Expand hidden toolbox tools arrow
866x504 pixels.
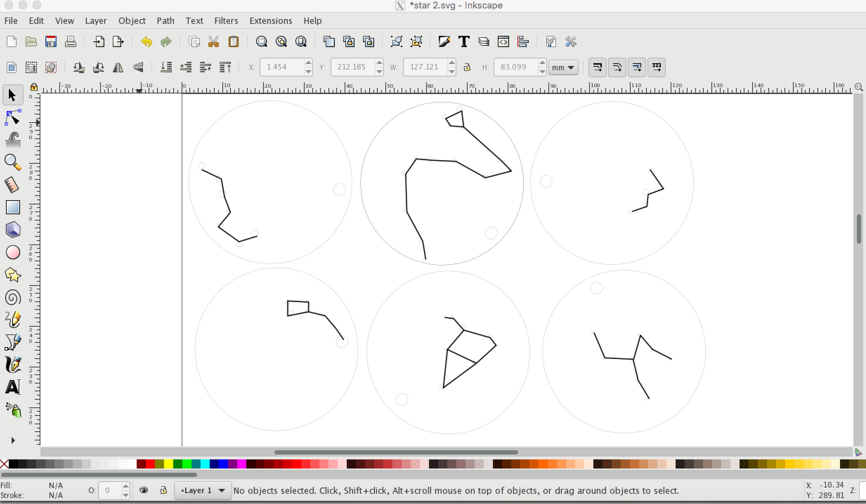pyautogui.click(x=13, y=440)
